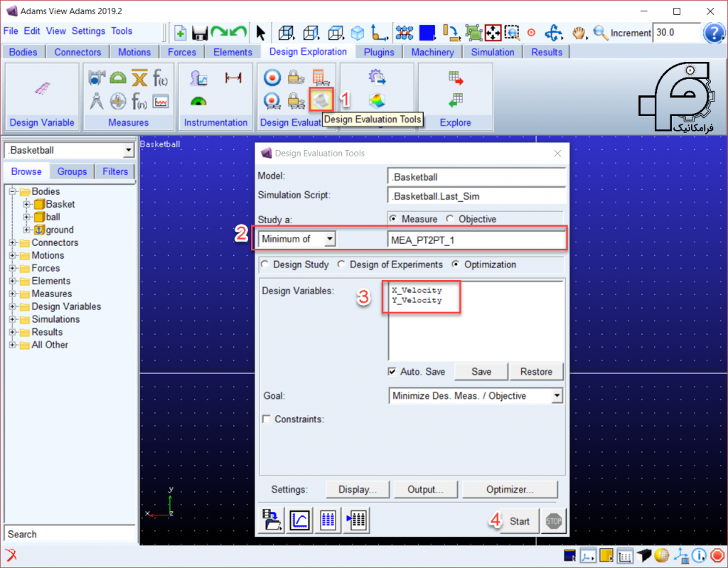
Task: Click the f(t) function measure icon
Action: pyautogui.click(x=160, y=77)
